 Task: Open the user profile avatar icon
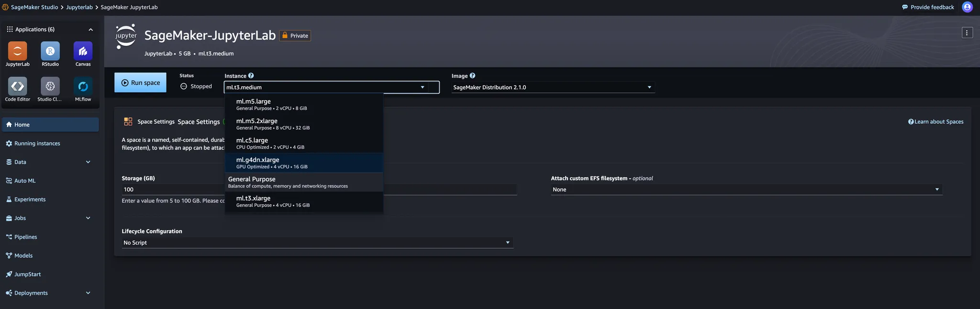(967, 7)
